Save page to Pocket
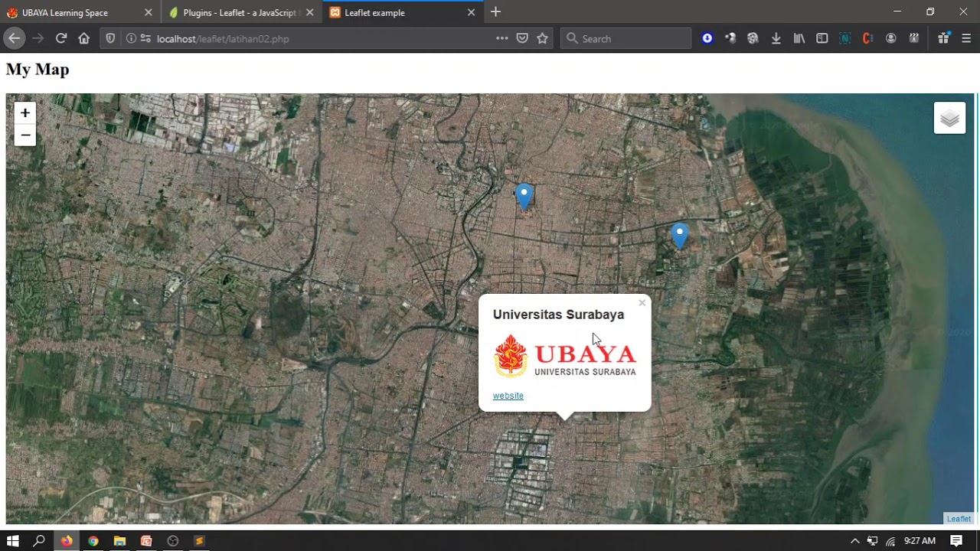The width and height of the screenshot is (980, 551). (522, 38)
